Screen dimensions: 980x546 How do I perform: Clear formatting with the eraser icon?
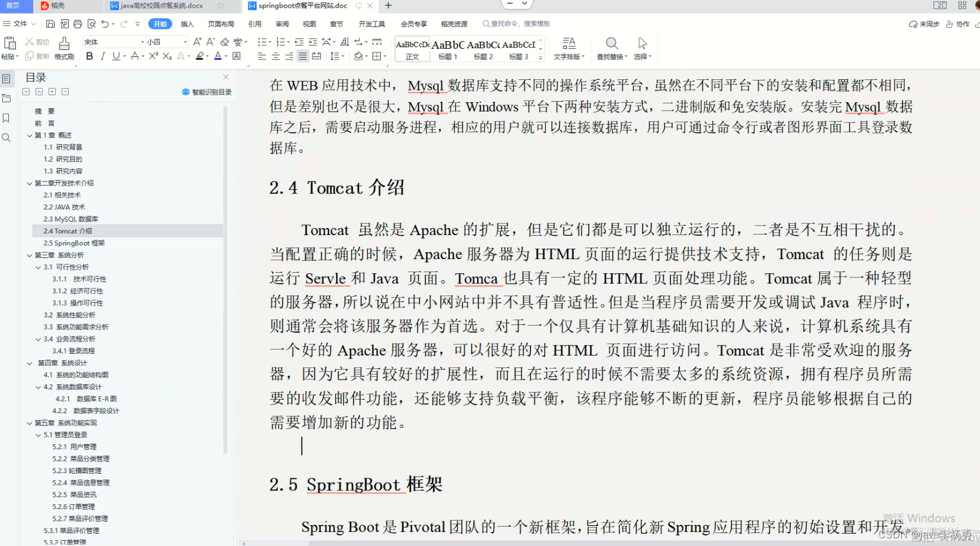pos(224,42)
